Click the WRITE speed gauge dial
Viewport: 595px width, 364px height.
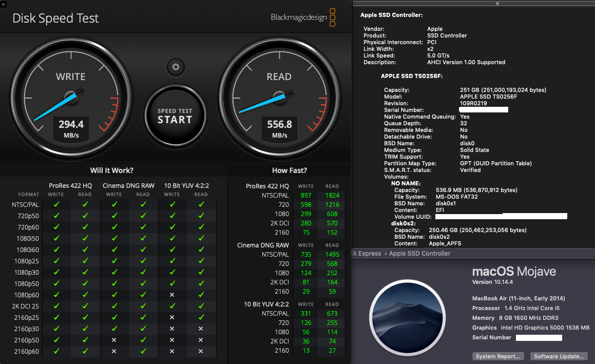coord(71,98)
